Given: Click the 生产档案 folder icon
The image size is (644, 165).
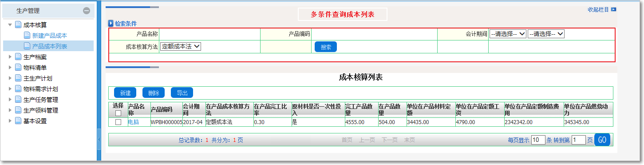Looking at the screenshot, I should [18, 57].
